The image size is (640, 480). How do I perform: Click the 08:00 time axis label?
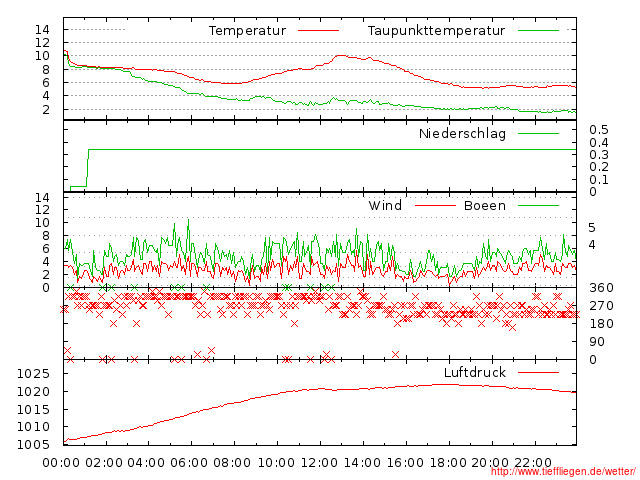232,463
